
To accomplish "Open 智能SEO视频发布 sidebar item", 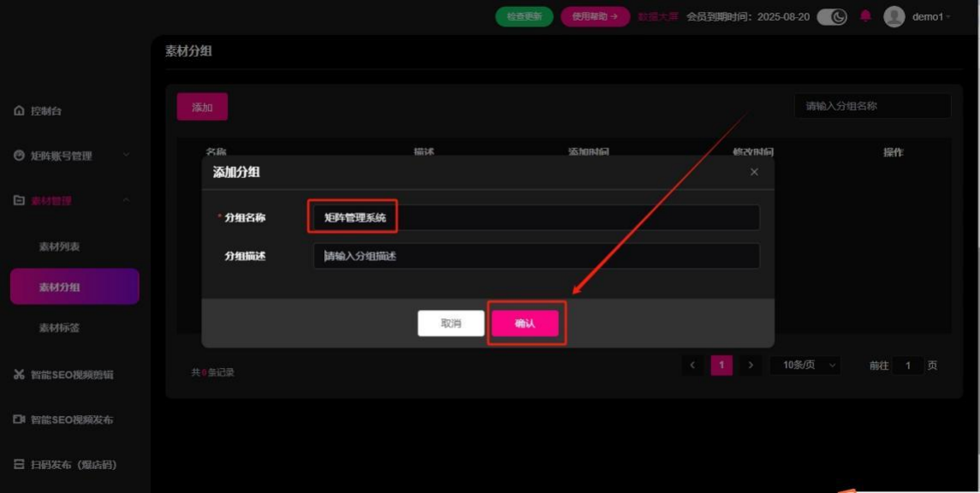I will [72, 420].
